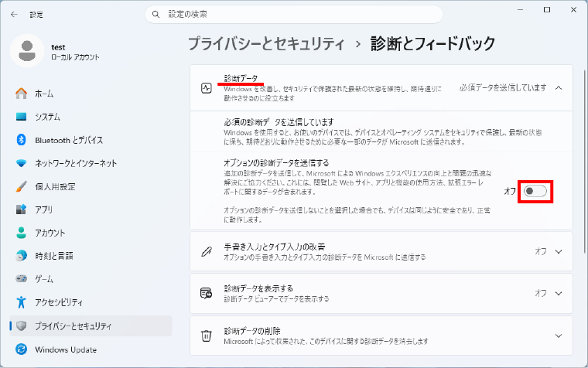Click the アプリ icon in sidebar

tap(22, 210)
